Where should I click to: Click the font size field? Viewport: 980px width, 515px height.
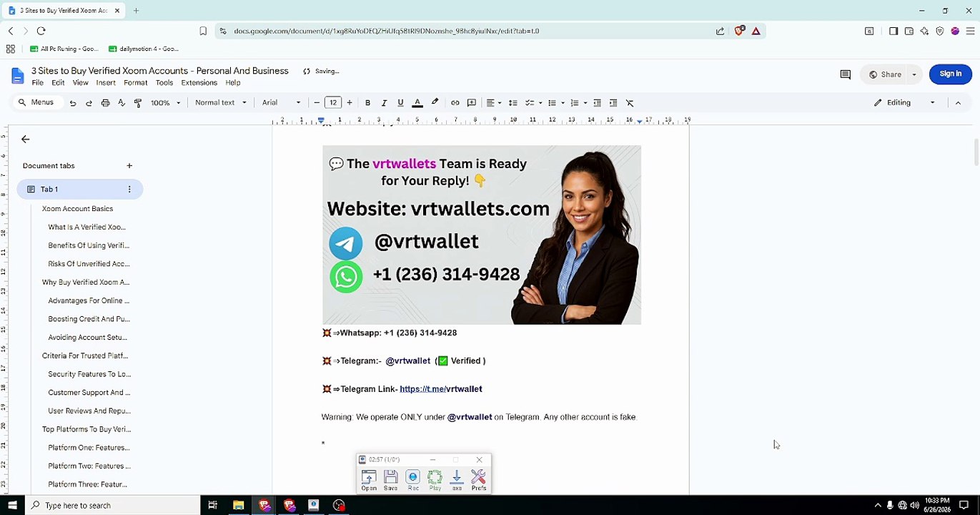click(x=333, y=103)
